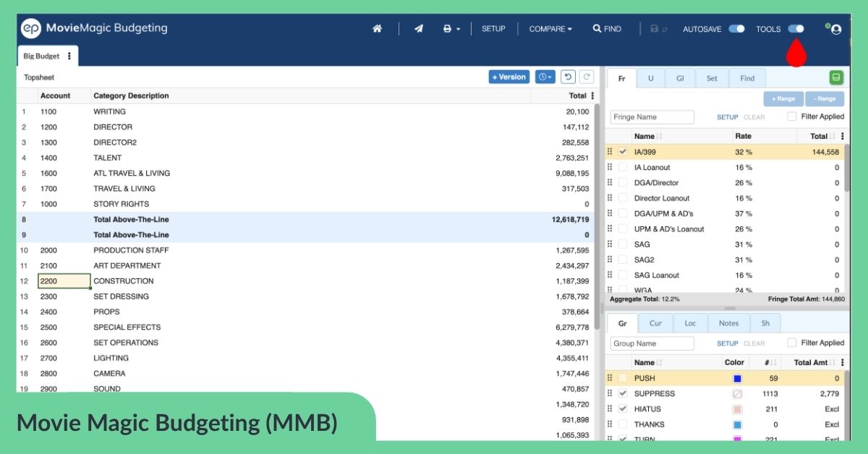Toggle the Autosave switch
868x454 pixels.
click(x=736, y=29)
